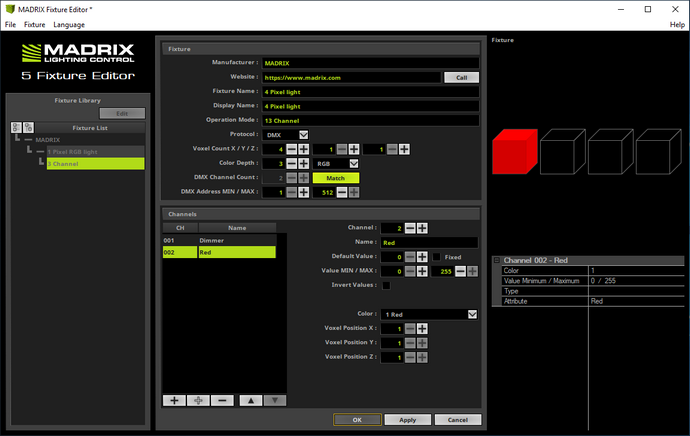
Task: Select the 3 Channel tree item
Action: (x=95, y=164)
